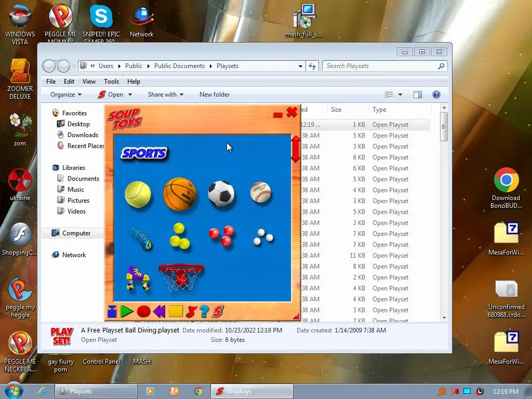Viewport: 532px width, 399px height.
Task: Switch to the Souptoys taskbar button
Action: click(x=251, y=391)
